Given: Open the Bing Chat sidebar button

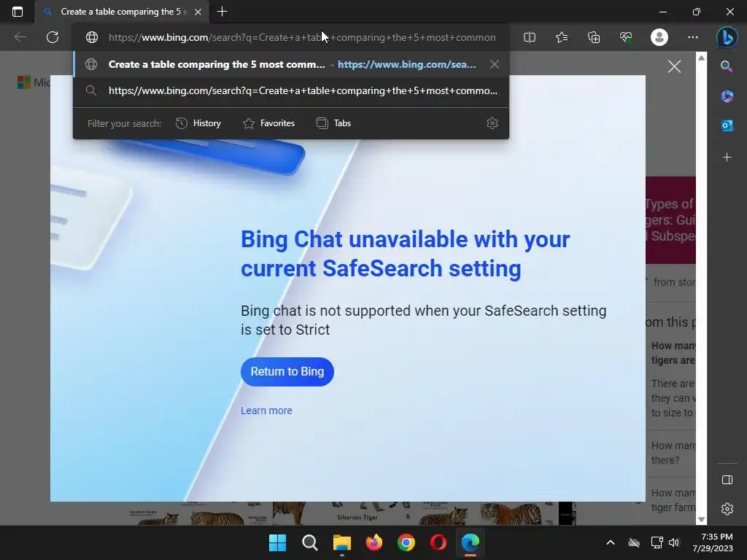Looking at the screenshot, I should pos(727,37).
